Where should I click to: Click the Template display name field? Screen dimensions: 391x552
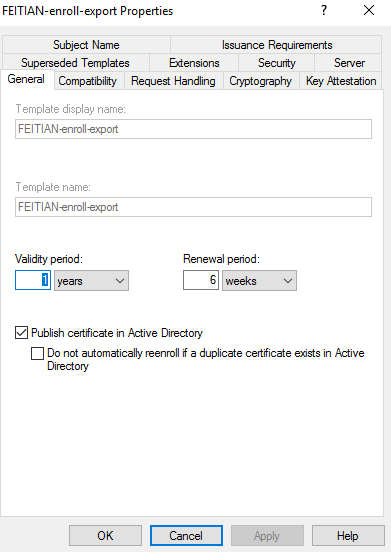tap(193, 129)
